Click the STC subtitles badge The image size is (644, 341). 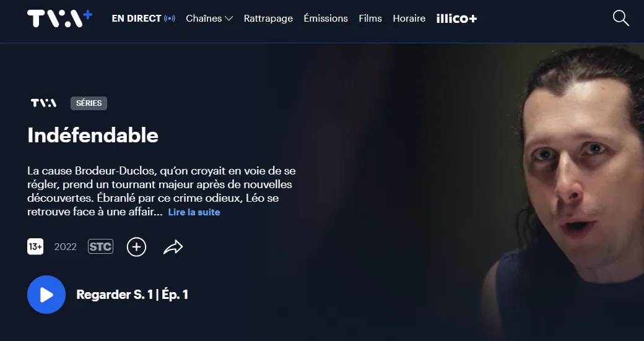click(100, 246)
